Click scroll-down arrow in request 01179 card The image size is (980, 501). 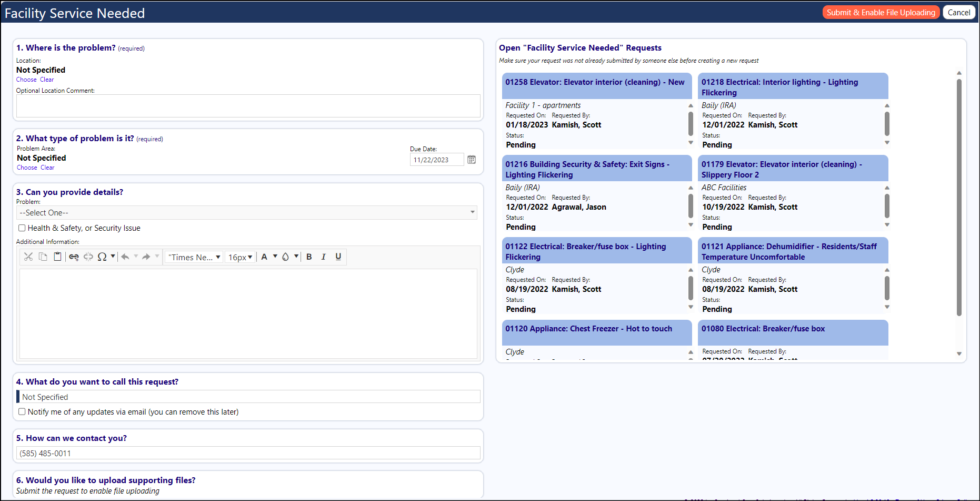click(887, 225)
